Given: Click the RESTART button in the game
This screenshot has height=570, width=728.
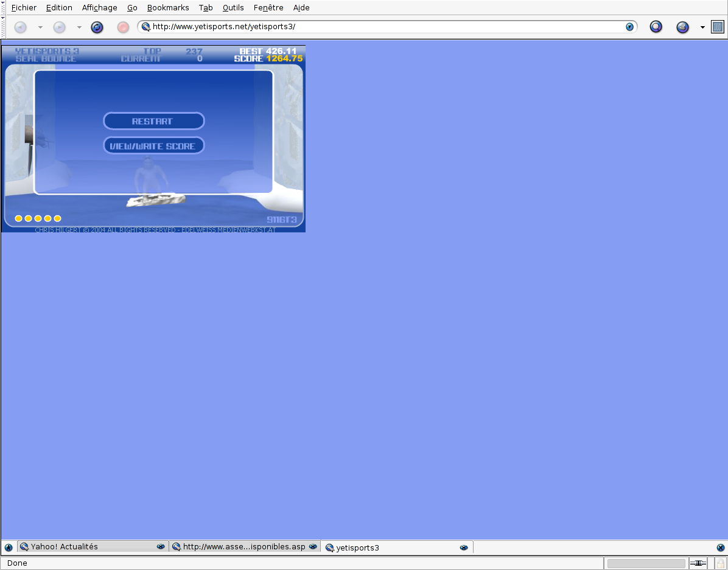Looking at the screenshot, I should click(153, 121).
